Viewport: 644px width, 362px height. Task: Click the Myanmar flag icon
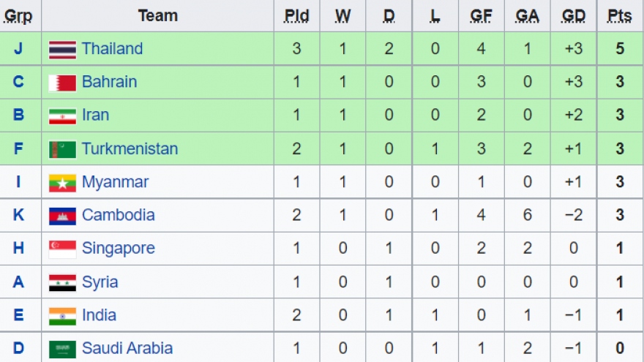click(x=62, y=183)
